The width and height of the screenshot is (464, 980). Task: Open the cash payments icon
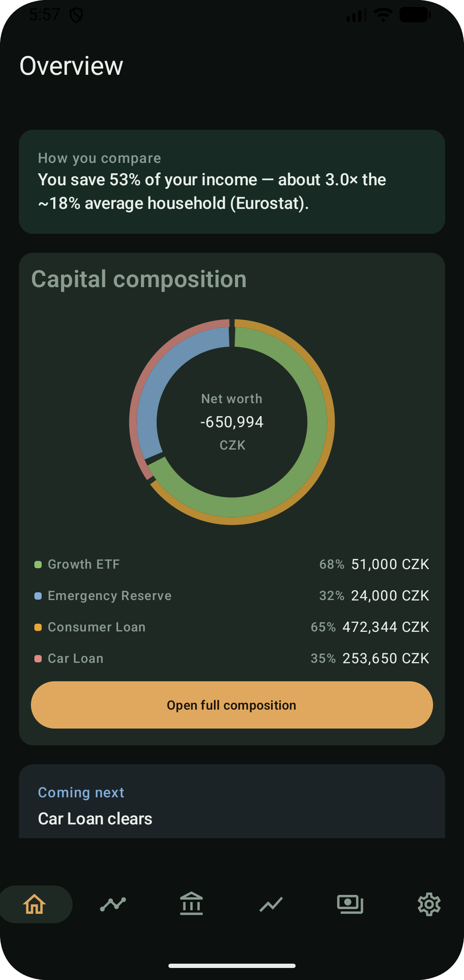click(x=350, y=904)
